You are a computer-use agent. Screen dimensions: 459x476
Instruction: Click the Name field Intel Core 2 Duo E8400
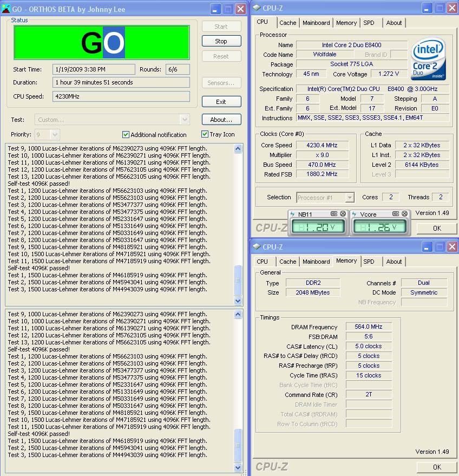coord(352,45)
